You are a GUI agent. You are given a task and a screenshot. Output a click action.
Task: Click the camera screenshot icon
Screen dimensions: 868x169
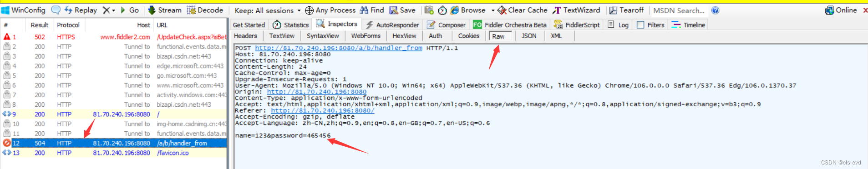429,10
